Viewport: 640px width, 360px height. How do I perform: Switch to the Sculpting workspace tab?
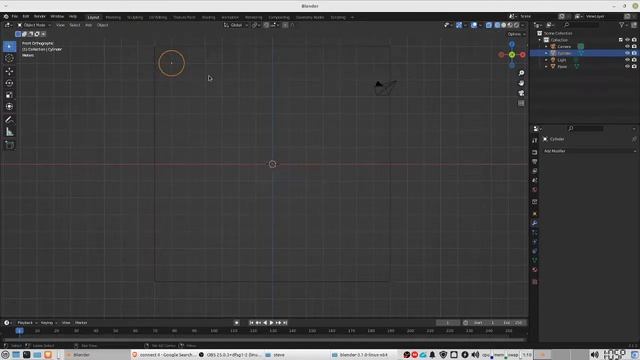tap(135, 18)
